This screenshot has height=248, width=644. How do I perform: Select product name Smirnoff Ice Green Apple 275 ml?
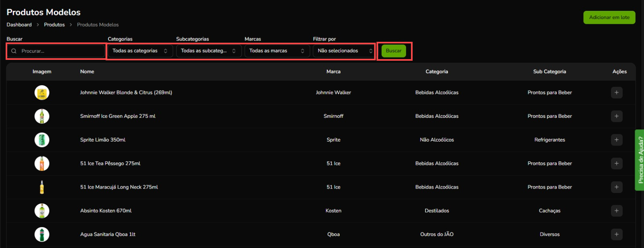click(x=118, y=116)
